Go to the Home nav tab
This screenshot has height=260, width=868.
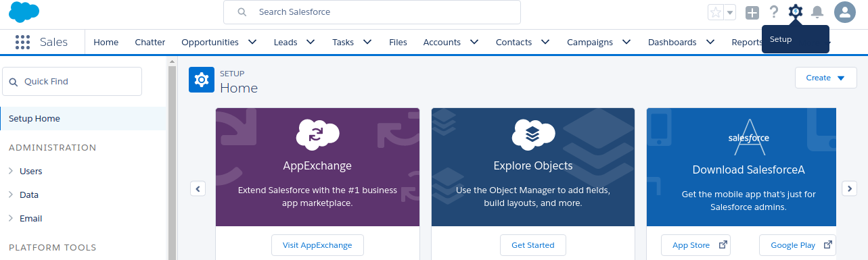coord(106,42)
